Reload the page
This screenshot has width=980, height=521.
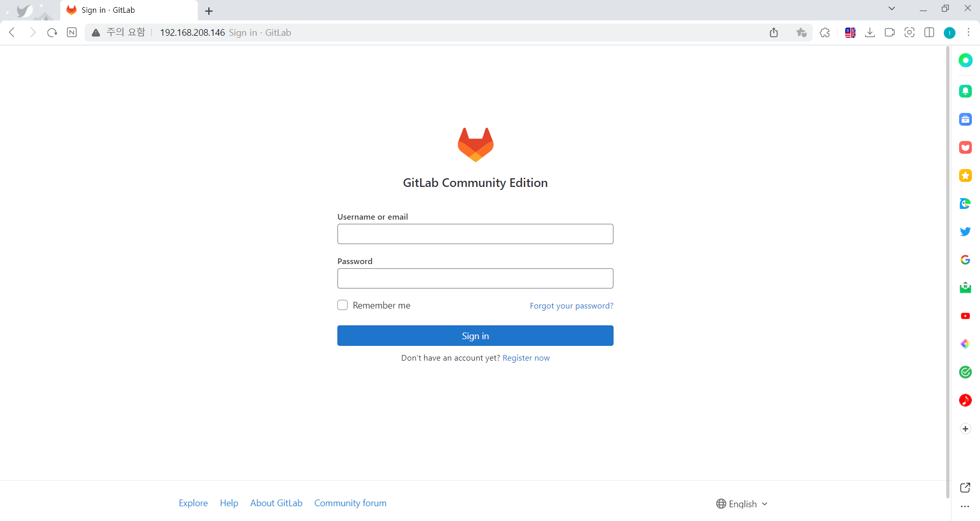pyautogui.click(x=52, y=33)
